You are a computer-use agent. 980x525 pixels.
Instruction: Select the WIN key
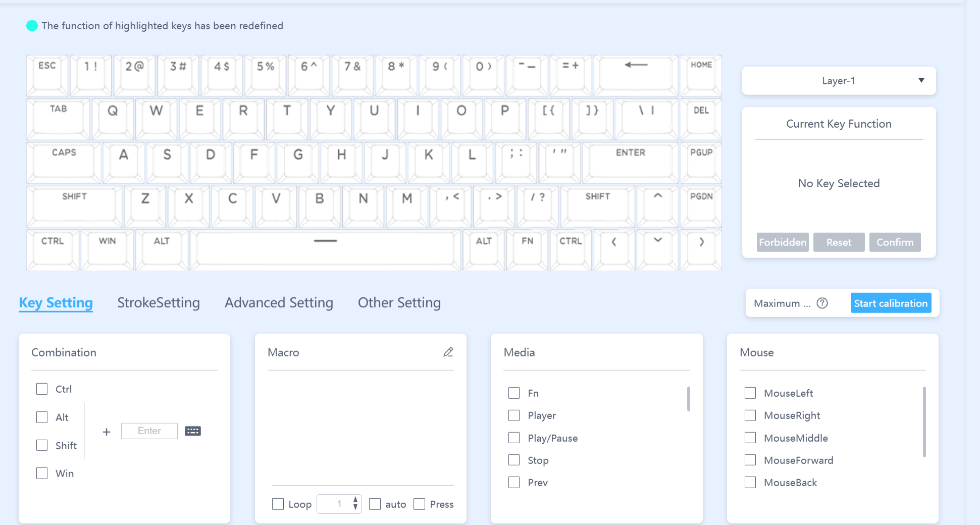pos(108,250)
